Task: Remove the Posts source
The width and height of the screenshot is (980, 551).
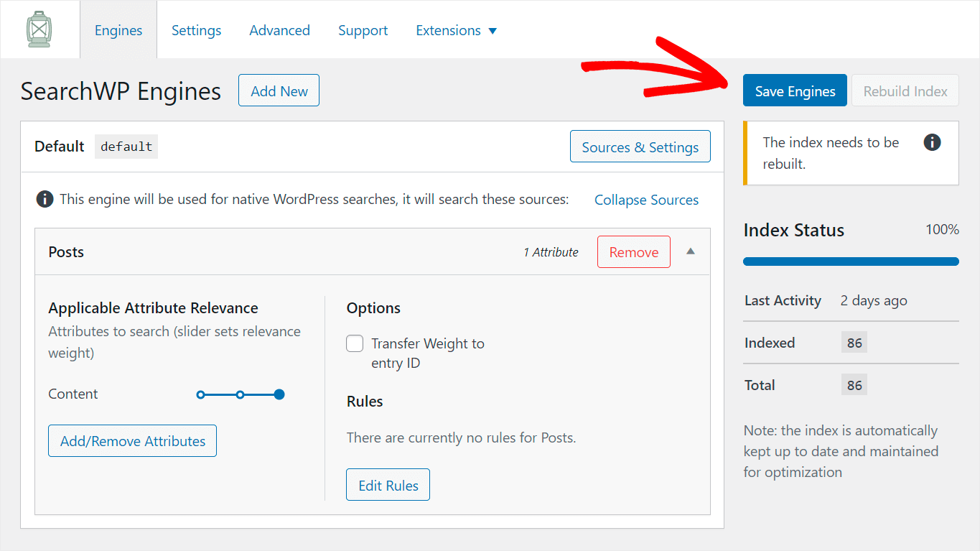Action: coord(634,251)
